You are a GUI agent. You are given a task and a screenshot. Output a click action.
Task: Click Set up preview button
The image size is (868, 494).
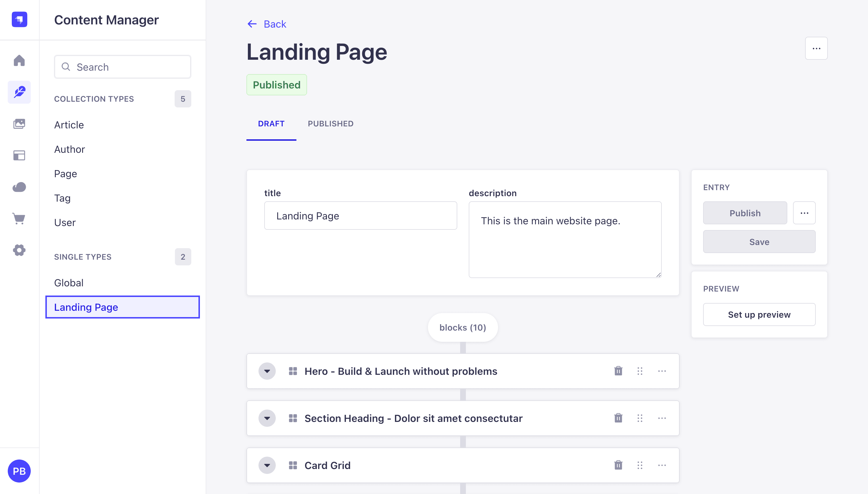coord(759,314)
